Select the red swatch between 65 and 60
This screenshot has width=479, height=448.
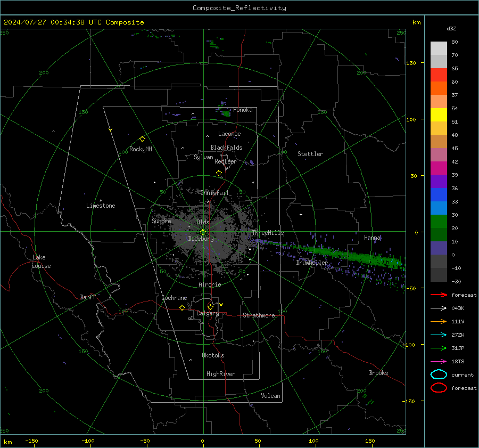[x=439, y=75]
